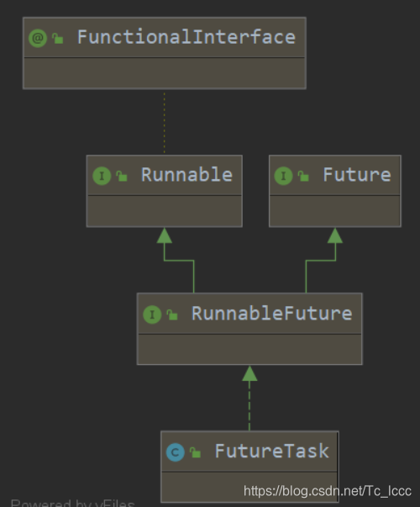The height and width of the screenshot is (507, 420).
Task: Select the FutureTask node title text
Action: coord(272,451)
